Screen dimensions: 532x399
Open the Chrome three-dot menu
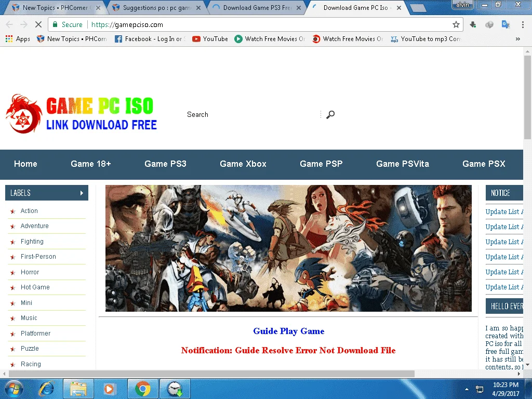click(x=523, y=24)
